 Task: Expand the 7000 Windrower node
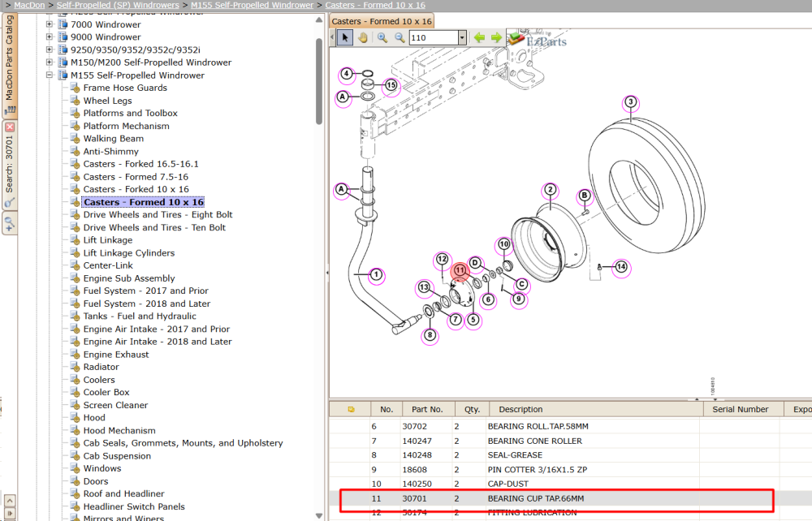coord(50,24)
